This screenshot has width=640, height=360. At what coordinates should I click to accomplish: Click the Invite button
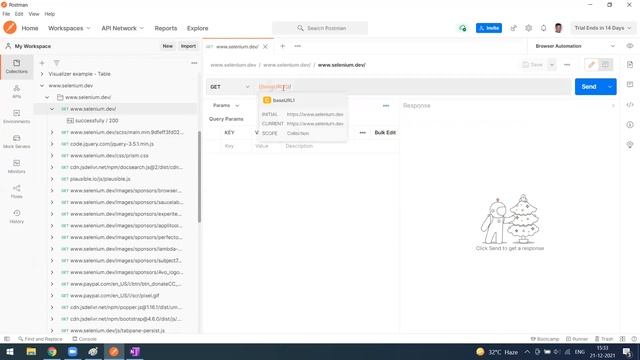[x=489, y=28]
